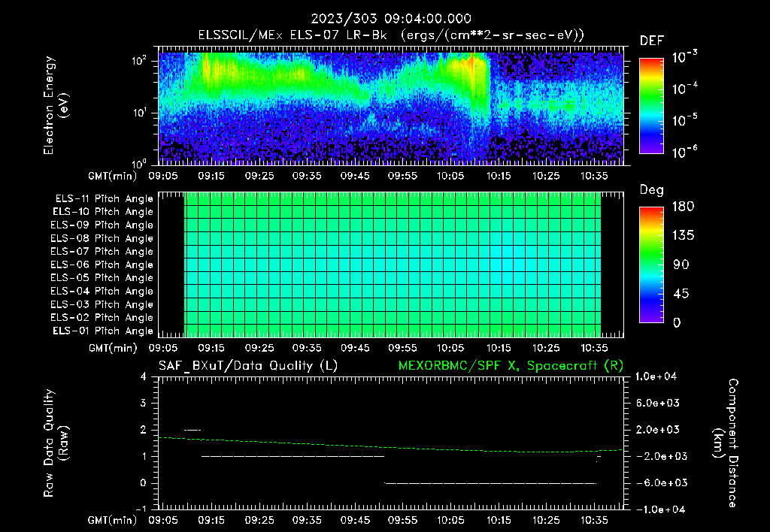Click the 09:45 tick under the pitch angle plot
The width and height of the screenshot is (770, 532).
click(x=355, y=348)
